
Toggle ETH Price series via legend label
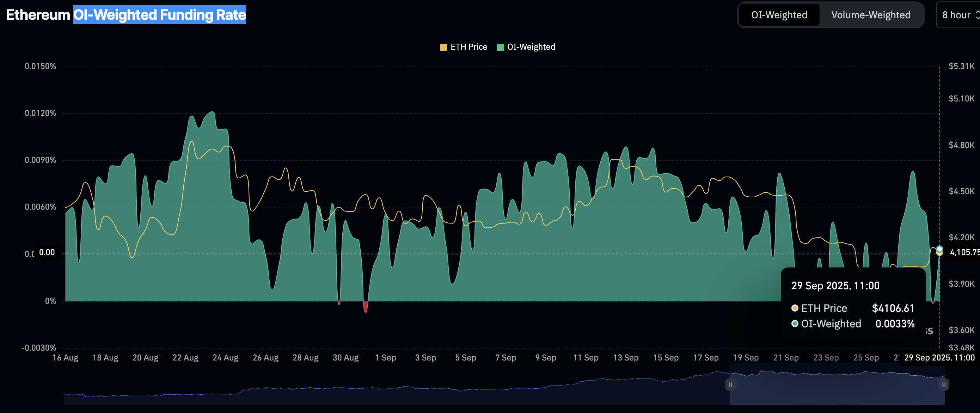tap(469, 47)
